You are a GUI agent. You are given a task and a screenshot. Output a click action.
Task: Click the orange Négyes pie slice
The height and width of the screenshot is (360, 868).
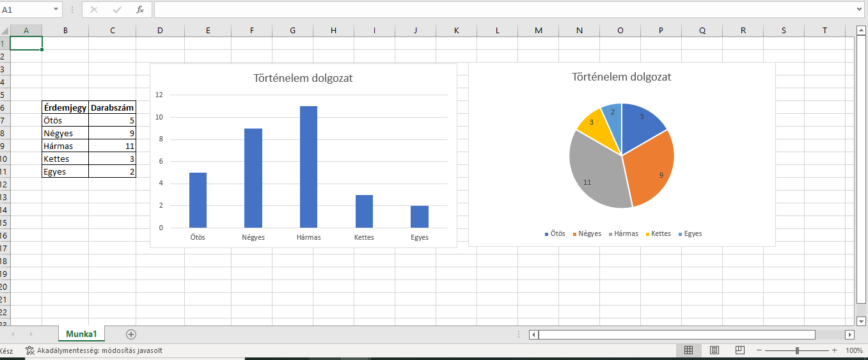tap(649, 169)
